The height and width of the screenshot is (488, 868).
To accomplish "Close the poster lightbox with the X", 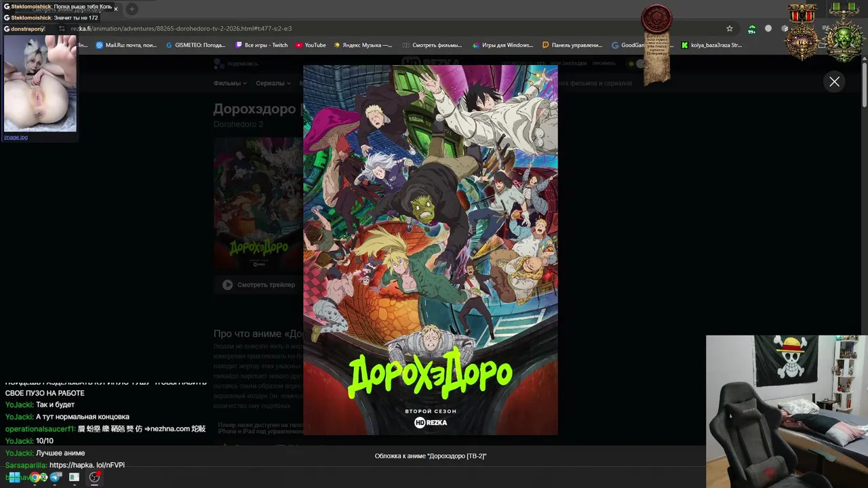I will click(x=834, y=82).
